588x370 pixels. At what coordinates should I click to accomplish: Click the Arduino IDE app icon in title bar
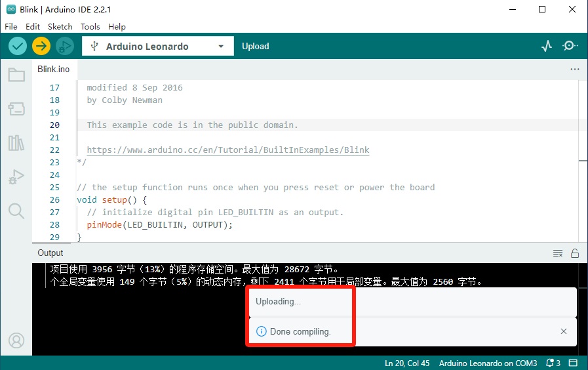pyautogui.click(x=11, y=9)
